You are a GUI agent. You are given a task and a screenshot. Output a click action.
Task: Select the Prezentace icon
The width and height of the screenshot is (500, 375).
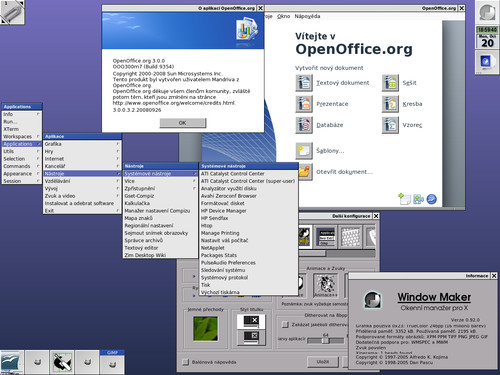304,104
